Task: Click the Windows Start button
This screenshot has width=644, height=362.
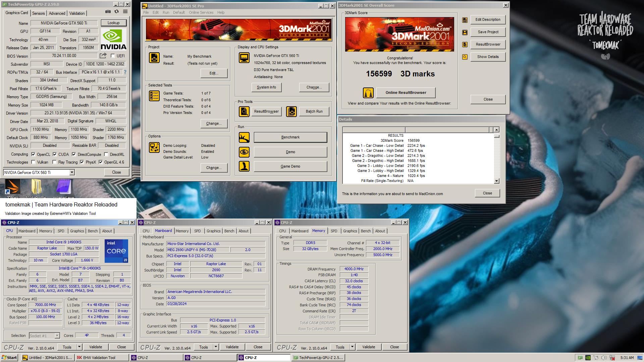Action: click(9, 358)
